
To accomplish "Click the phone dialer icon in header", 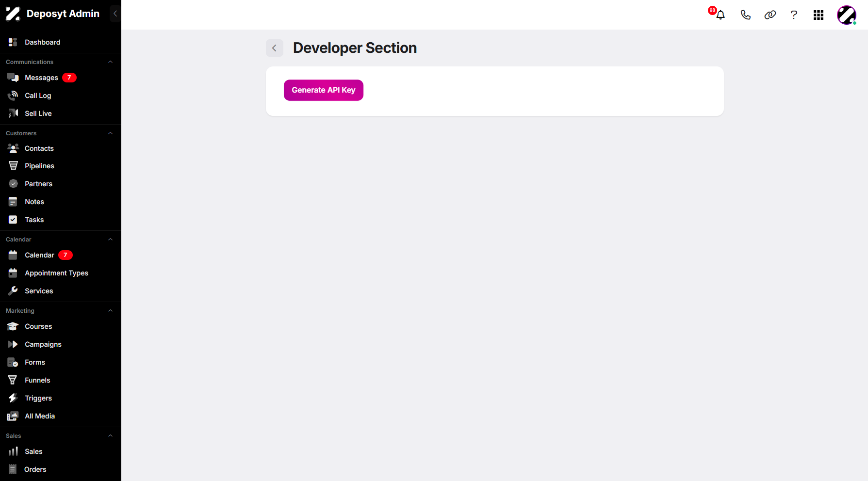I will coord(746,15).
